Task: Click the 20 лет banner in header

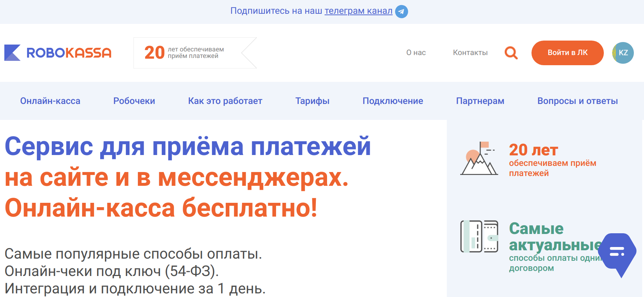Action: pos(195,53)
